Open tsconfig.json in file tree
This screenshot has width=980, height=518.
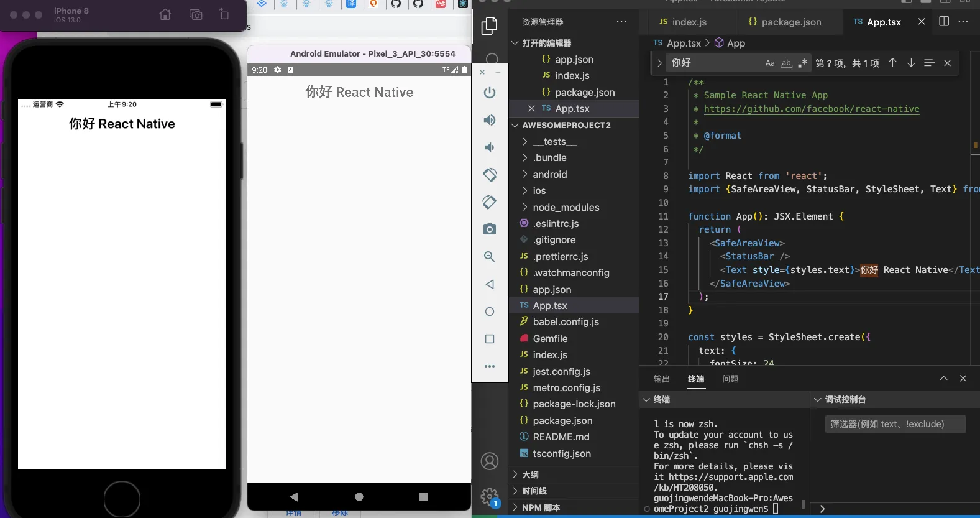[574, 454]
